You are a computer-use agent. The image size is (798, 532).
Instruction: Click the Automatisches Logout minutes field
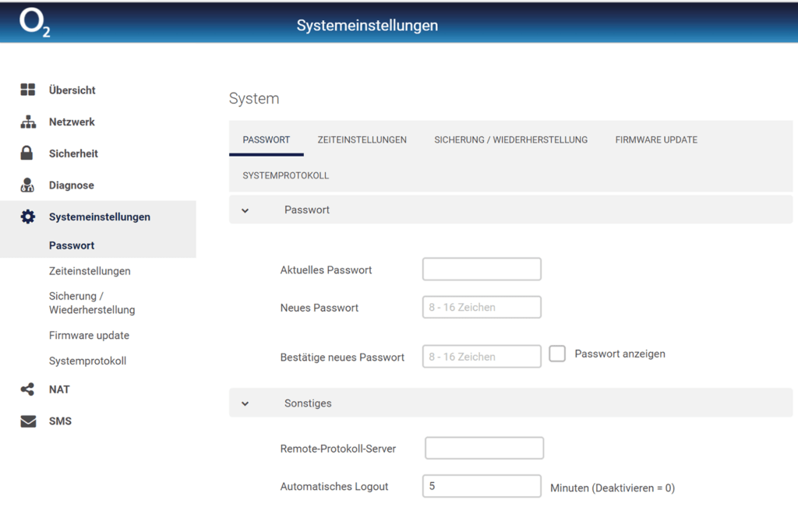[x=482, y=486]
